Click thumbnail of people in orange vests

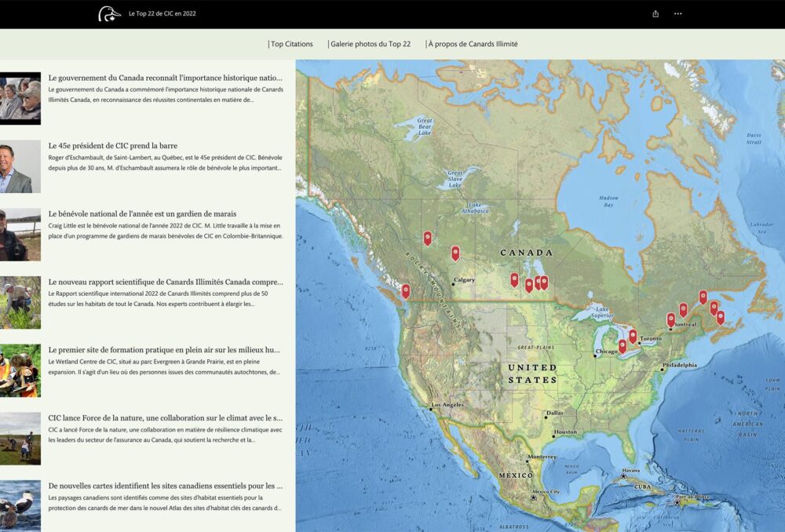coord(20,370)
